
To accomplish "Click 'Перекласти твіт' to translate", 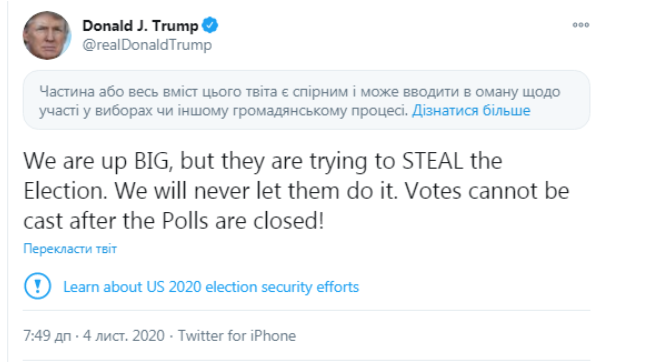I will tap(70, 249).
